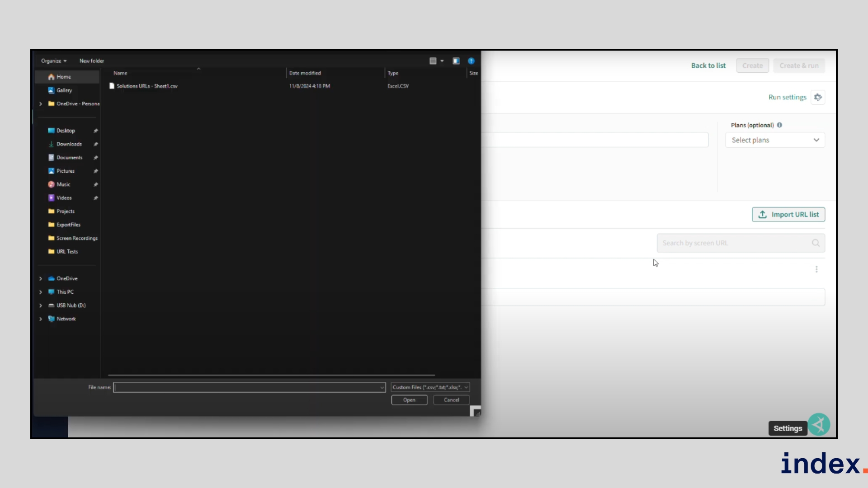Click the help question mark icon
868x488 pixels.
[x=471, y=61]
